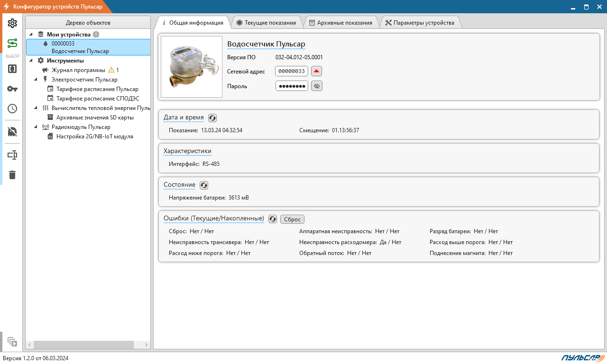Open Архивные значения SD карты

tap(95, 117)
